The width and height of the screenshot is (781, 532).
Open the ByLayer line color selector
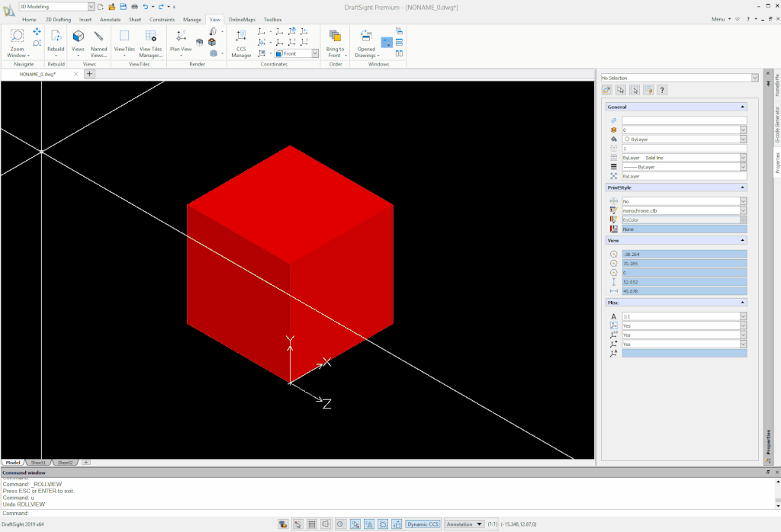click(x=742, y=139)
